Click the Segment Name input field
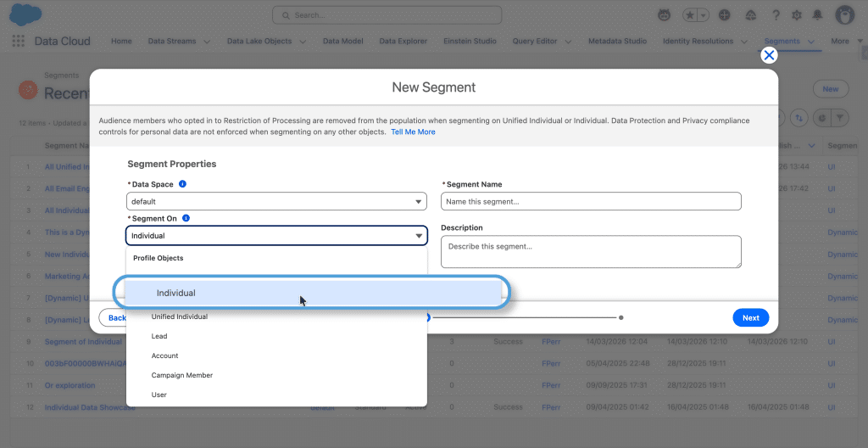This screenshot has width=868, height=448. tap(591, 201)
